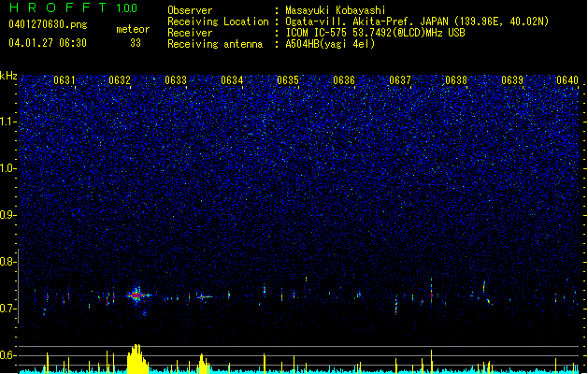Screen dimensions: 588x374
Task: Click the 0640 time marker
Action: [567, 80]
